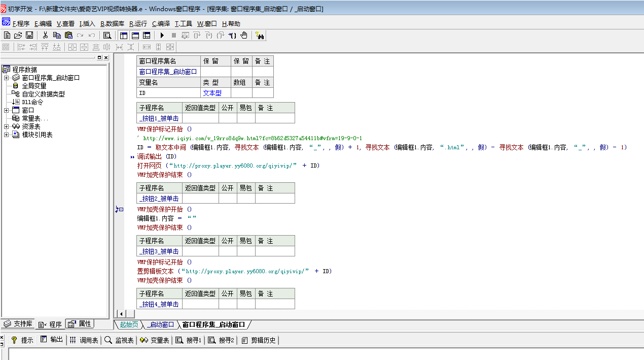Click the _按钮1_被单击 subroutine name

click(x=160, y=118)
